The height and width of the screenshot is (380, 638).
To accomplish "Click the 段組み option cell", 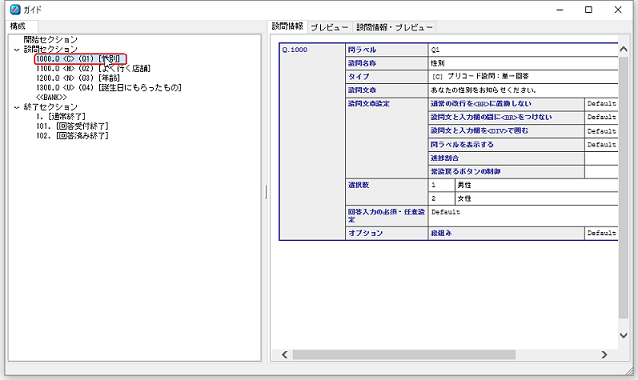I will [x=506, y=233].
